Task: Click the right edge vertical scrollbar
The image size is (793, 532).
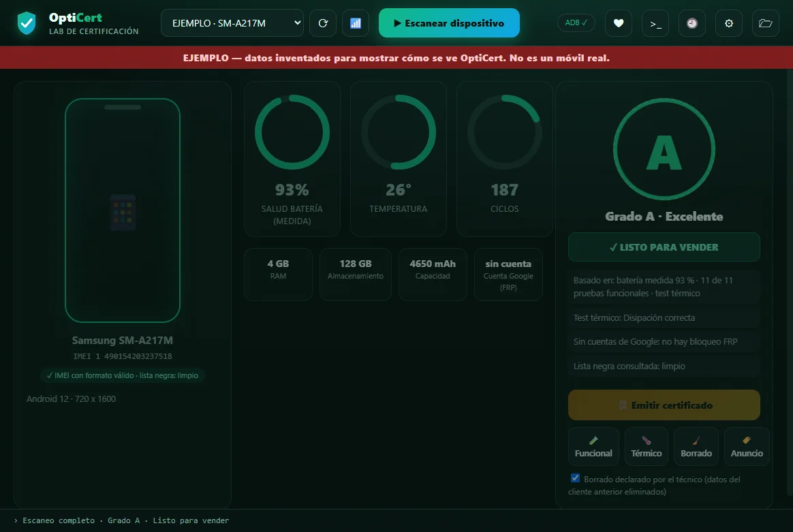Action: [x=790, y=282]
